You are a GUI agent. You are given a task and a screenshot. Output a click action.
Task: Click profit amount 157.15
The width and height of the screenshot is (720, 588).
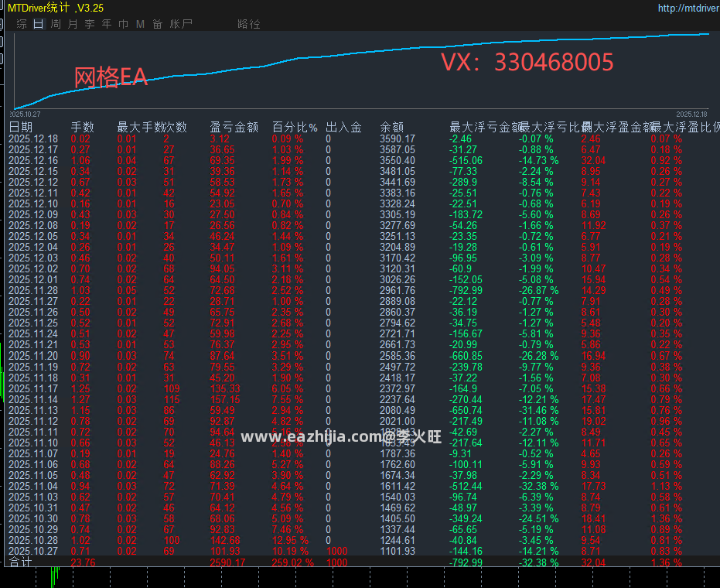pyautogui.click(x=225, y=400)
